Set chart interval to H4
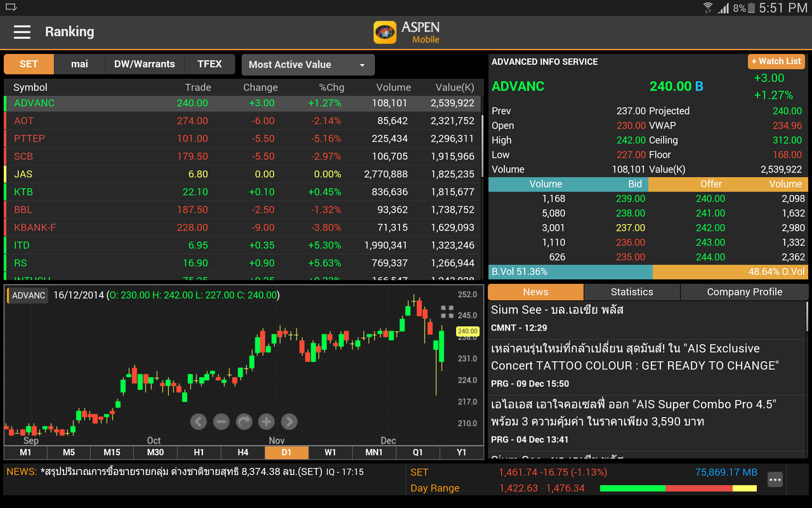The image size is (812, 508). pyautogui.click(x=243, y=453)
